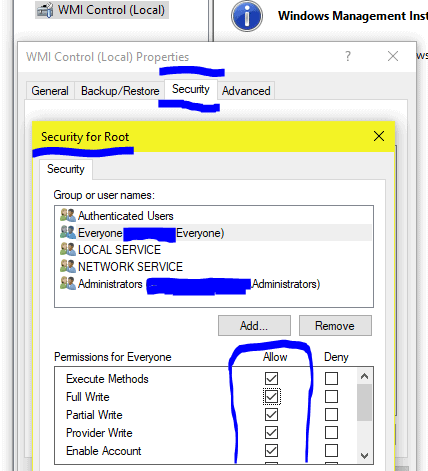
Task: Select NETWORK SERVICE in the list
Action: click(213, 267)
